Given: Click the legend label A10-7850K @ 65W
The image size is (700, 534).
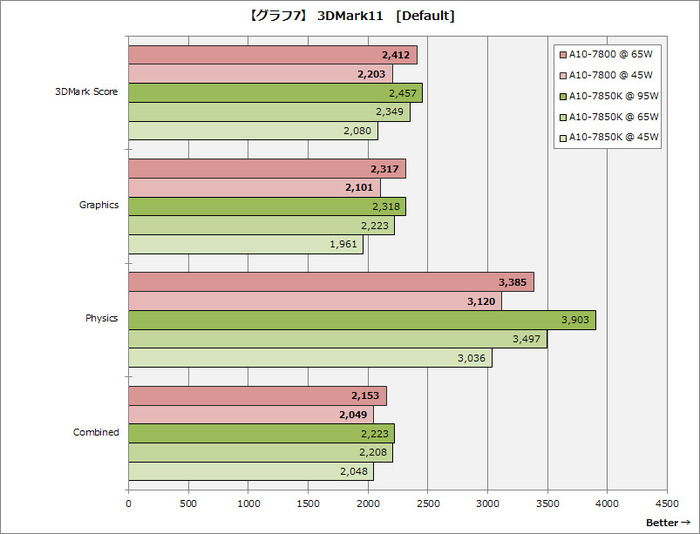Looking at the screenshot, I should [614, 117].
